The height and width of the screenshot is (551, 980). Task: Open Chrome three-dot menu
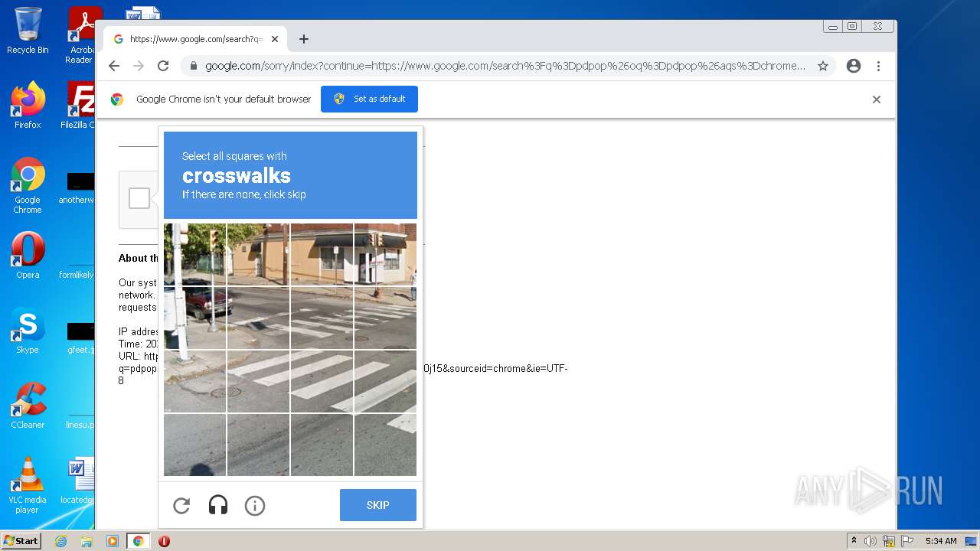coord(878,66)
